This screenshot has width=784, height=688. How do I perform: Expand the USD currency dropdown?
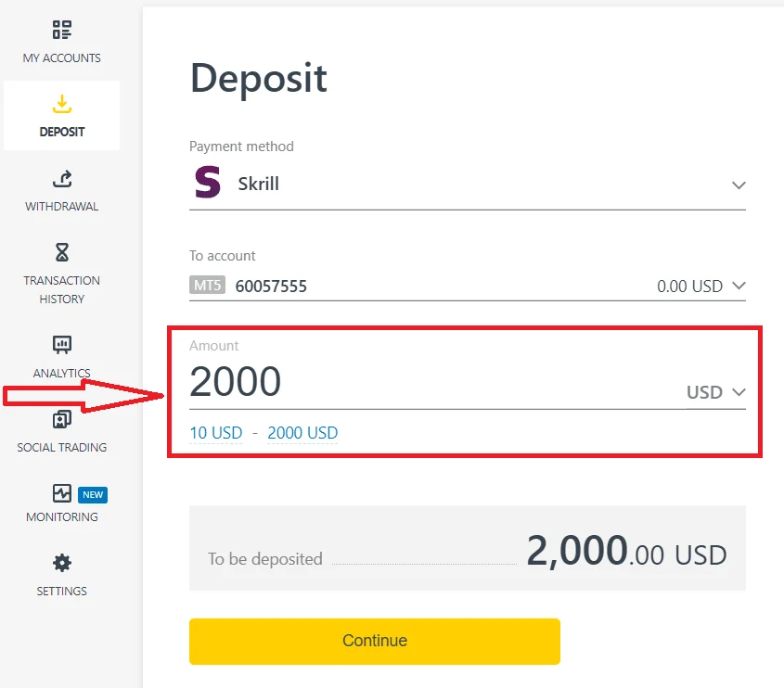tap(739, 392)
